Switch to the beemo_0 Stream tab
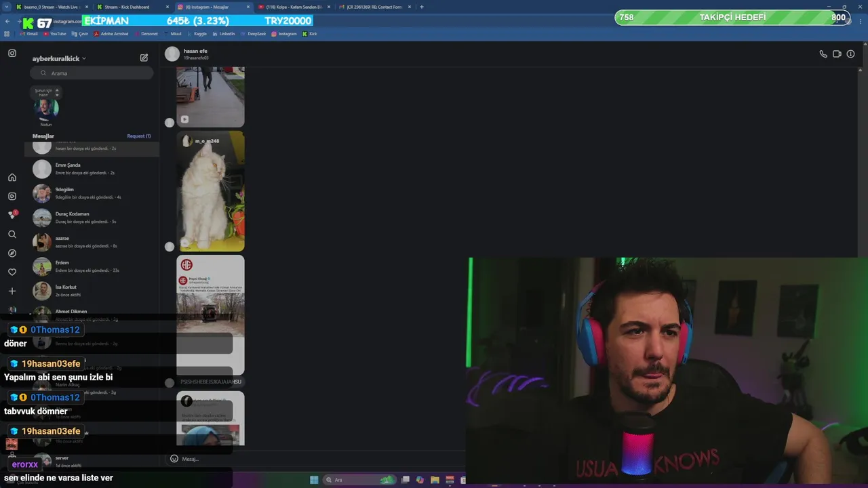The image size is (868, 488). (x=51, y=7)
